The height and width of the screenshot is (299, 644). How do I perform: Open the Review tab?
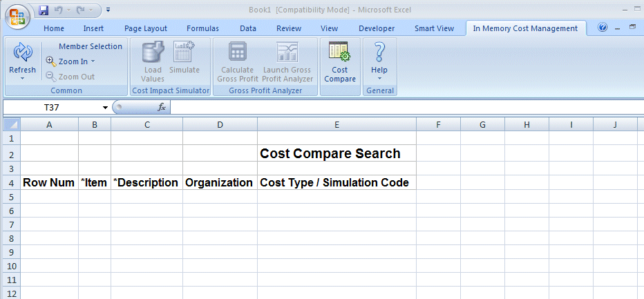click(289, 28)
